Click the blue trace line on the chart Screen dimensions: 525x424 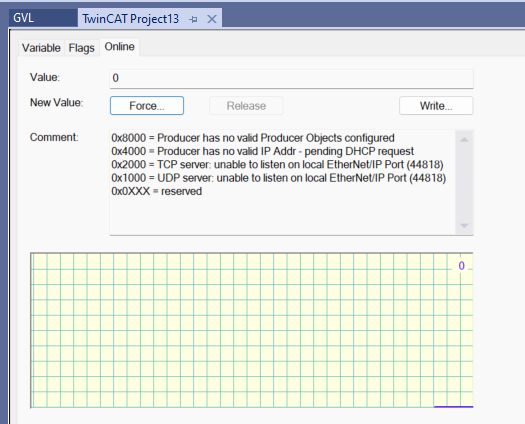453,407
